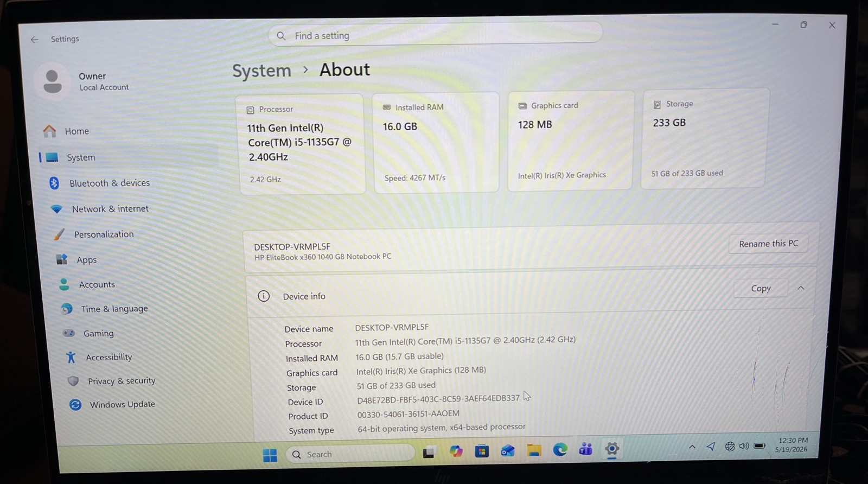Launch Copilot from the taskbar
The width and height of the screenshot is (868, 484).
click(456, 451)
